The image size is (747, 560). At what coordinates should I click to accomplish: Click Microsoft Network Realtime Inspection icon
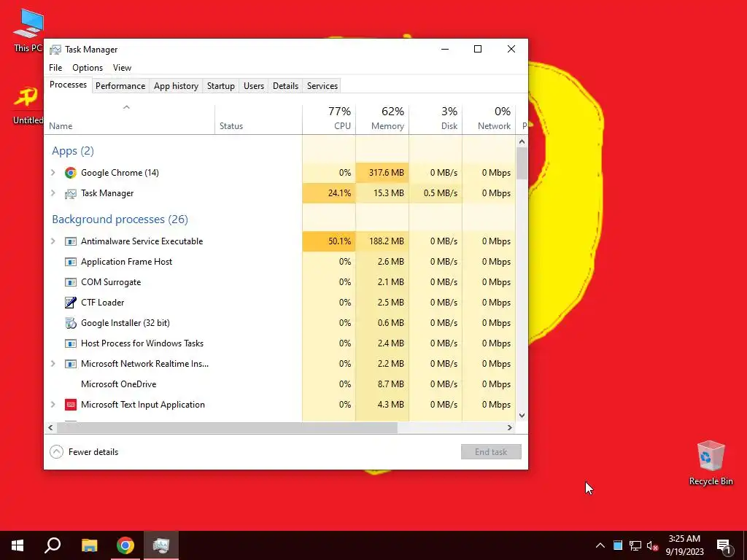[71, 364]
